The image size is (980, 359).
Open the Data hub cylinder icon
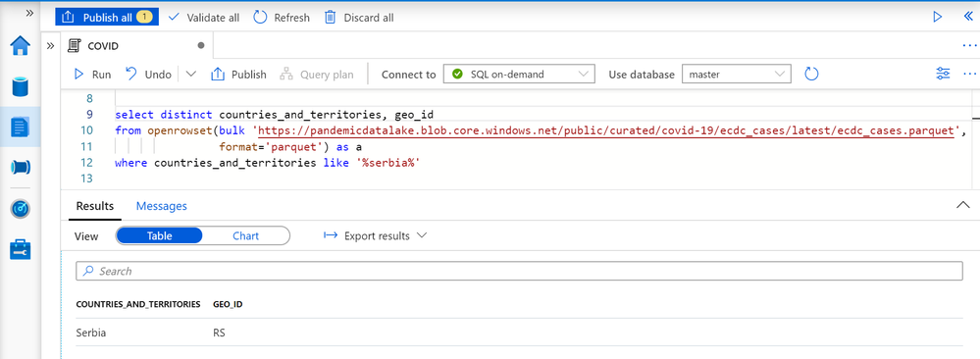(x=20, y=86)
